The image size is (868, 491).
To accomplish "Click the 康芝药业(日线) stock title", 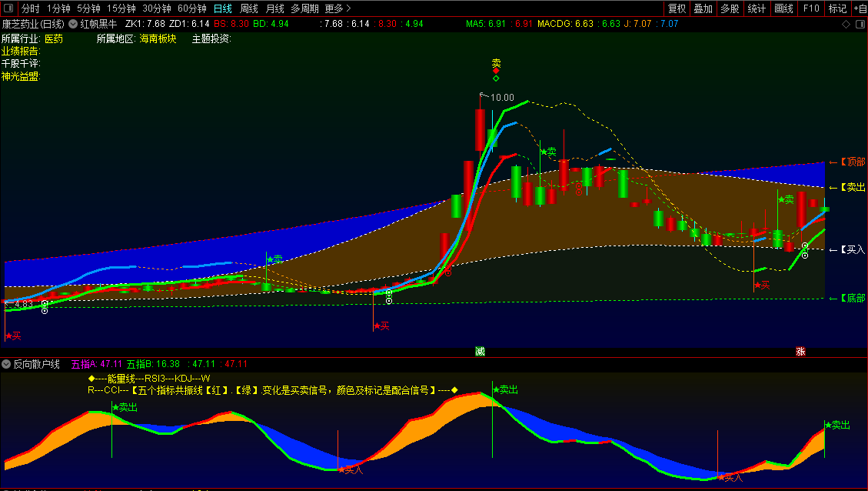I will (x=33, y=25).
